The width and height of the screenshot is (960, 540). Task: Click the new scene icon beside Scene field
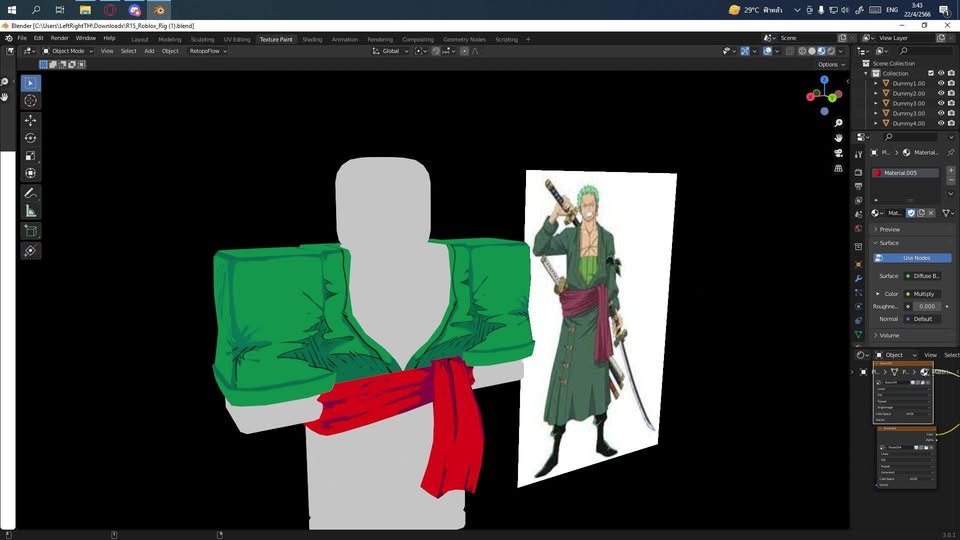[842, 38]
